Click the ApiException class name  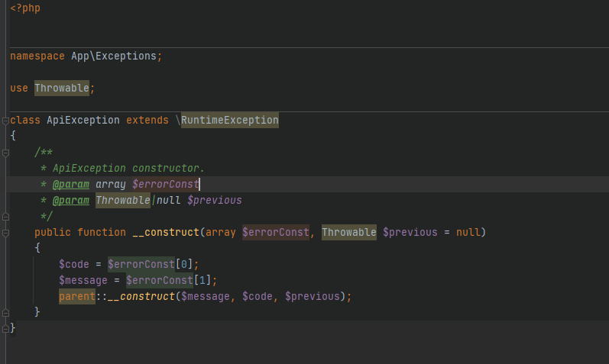tap(83, 121)
